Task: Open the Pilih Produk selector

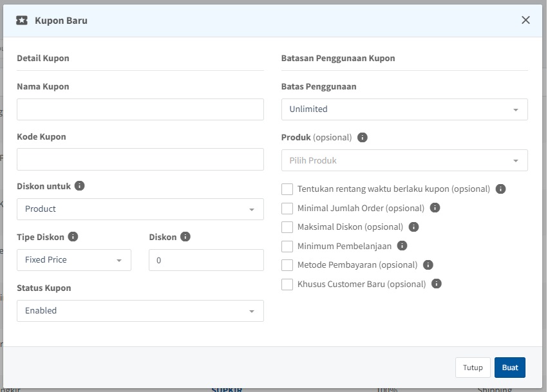Action: coord(404,160)
